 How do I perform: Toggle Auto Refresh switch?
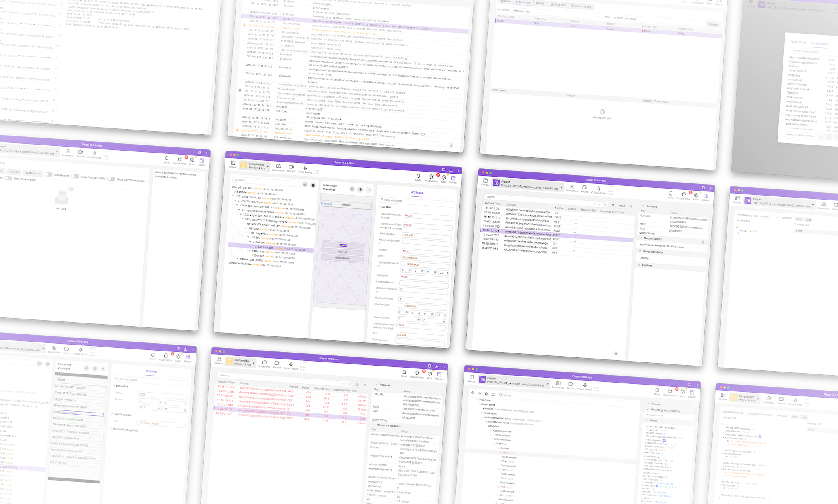(x=49, y=174)
